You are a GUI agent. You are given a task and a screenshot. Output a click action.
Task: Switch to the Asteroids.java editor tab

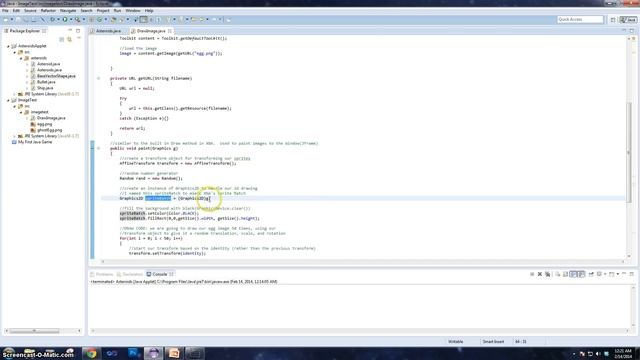(109, 31)
